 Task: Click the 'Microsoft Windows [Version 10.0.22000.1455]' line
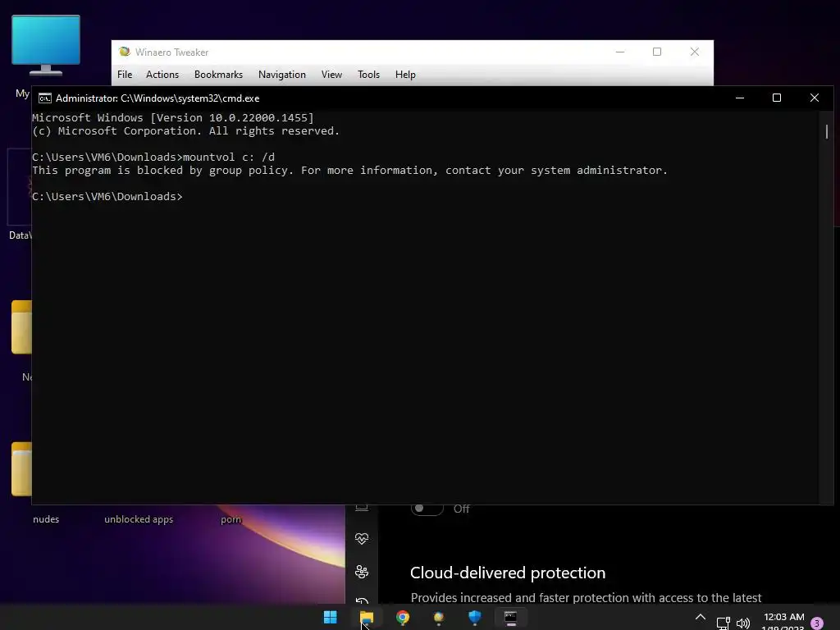click(173, 118)
